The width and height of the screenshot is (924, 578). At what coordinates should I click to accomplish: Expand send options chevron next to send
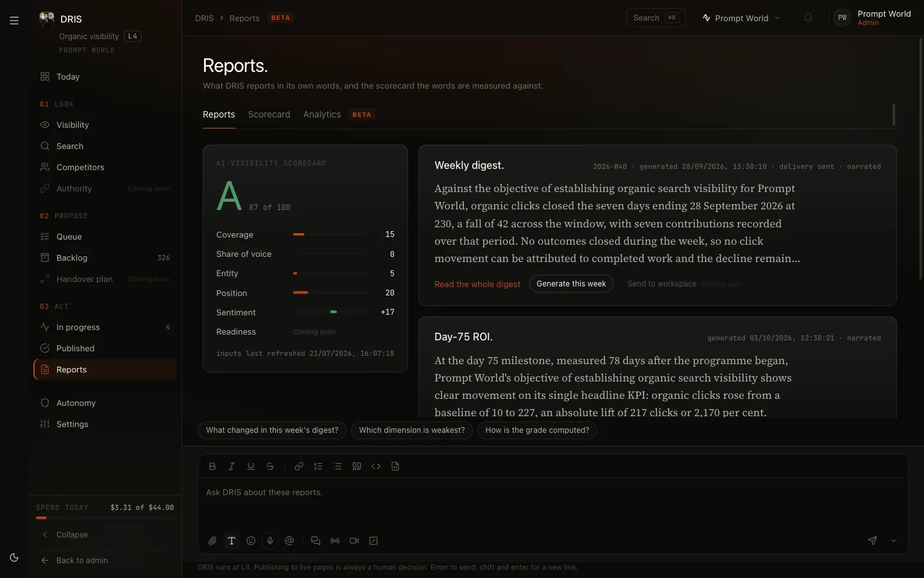[893, 541]
